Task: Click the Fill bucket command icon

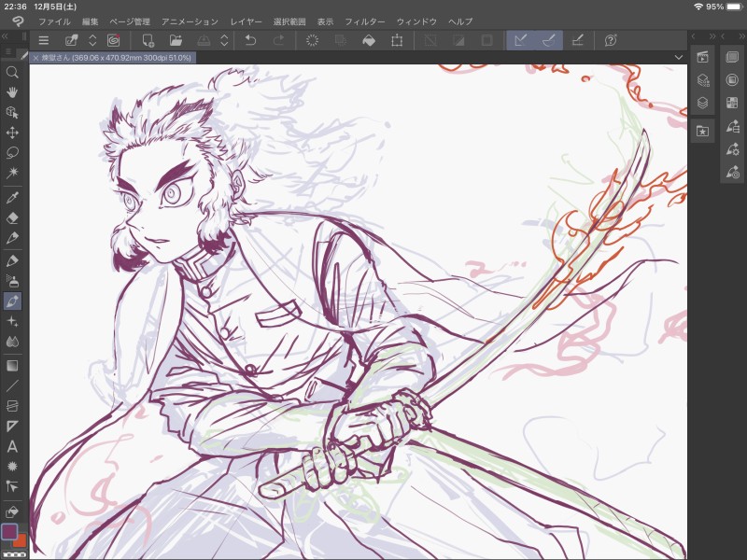Action: (x=369, y=40)
